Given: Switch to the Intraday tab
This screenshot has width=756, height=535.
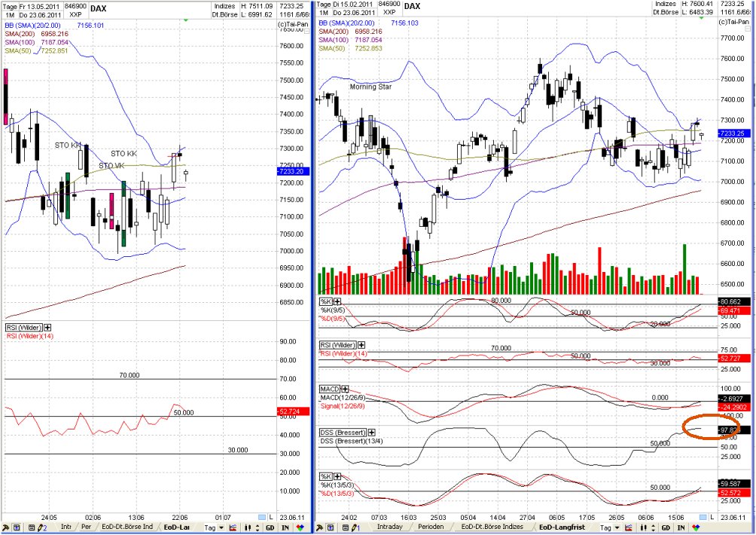Looking at the screenshot, I should (x=389, y=527).
